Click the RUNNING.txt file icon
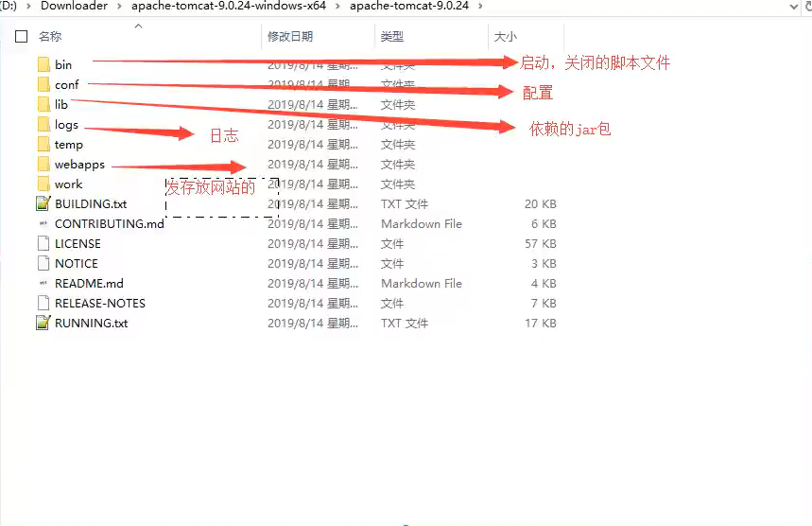The width and height of the screenshot is (812, 526). pyautogui.click(x=43, y=323)
